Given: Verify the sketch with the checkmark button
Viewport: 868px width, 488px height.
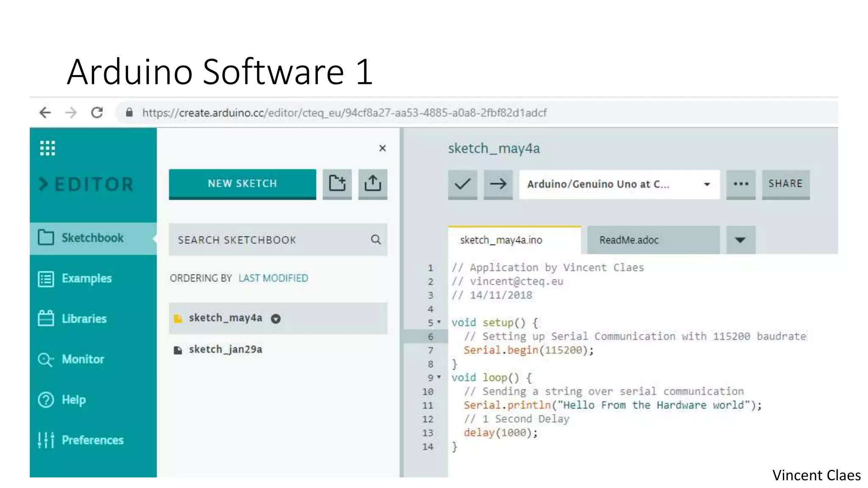Looking at the screenshot, I should [462, 184].
